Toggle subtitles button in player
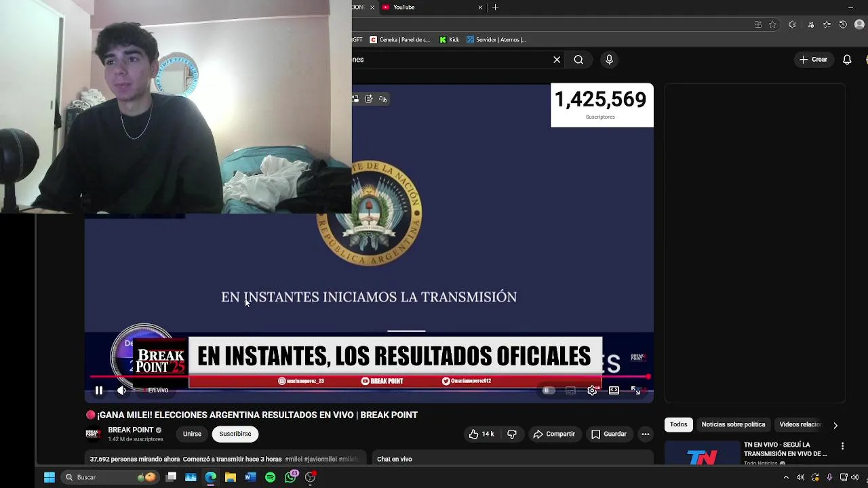The width and height of the screenshot is (868, 488). pos(570,390)
